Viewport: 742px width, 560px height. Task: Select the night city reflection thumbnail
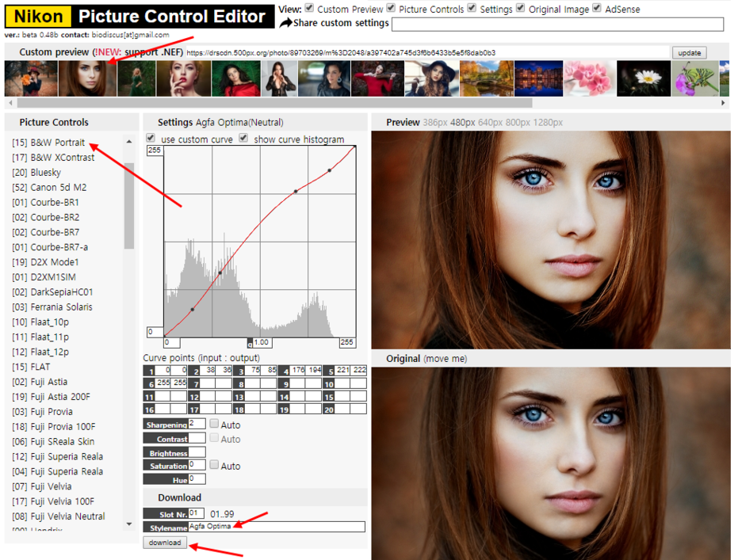(538, 78)
